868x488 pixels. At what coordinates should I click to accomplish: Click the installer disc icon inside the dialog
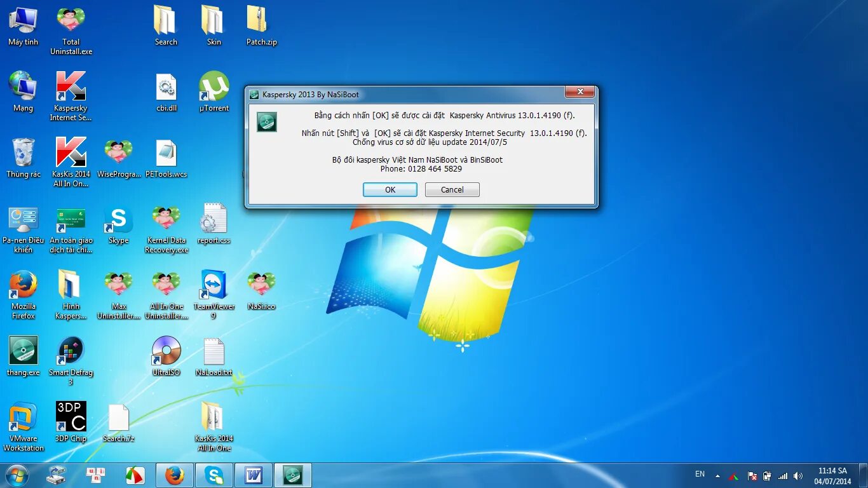click(x=267, y=121)
